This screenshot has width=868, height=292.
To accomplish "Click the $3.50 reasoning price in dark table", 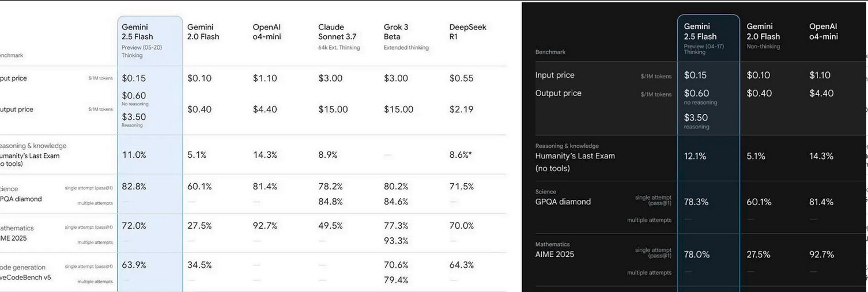I will [696, 117].
